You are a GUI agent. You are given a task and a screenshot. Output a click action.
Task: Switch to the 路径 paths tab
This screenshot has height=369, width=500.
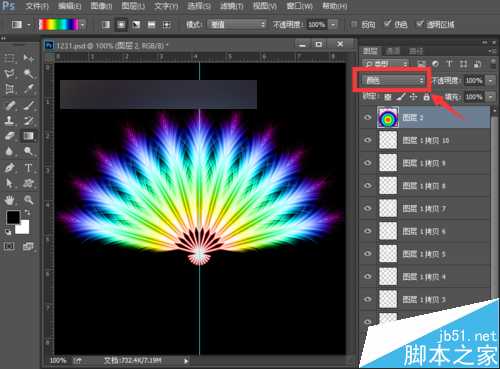pyautogui.click(x=416, y=51)
